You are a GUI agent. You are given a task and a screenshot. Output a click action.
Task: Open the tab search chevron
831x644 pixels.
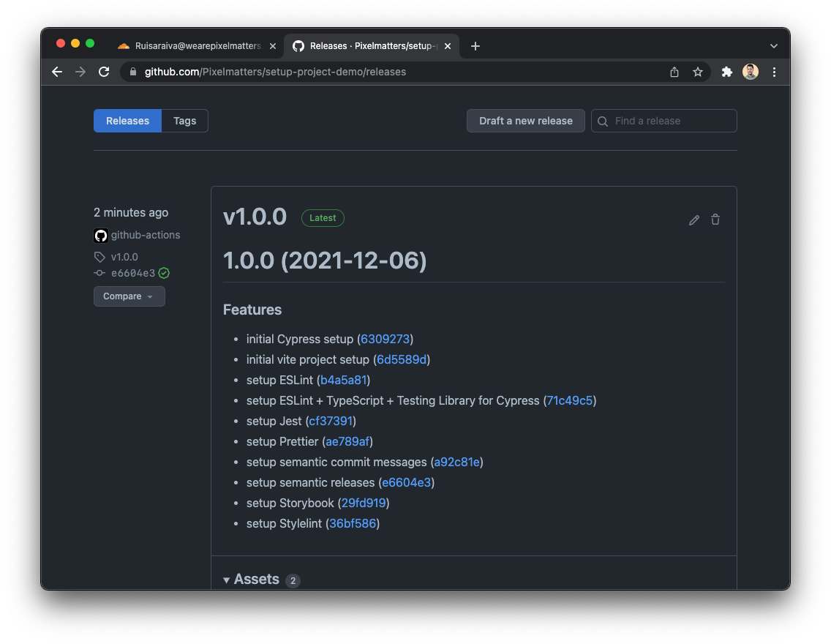(x=773, y=46)
